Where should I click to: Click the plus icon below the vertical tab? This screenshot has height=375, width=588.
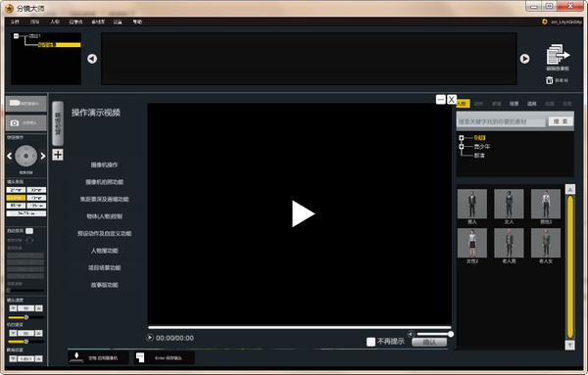(58, 155)
